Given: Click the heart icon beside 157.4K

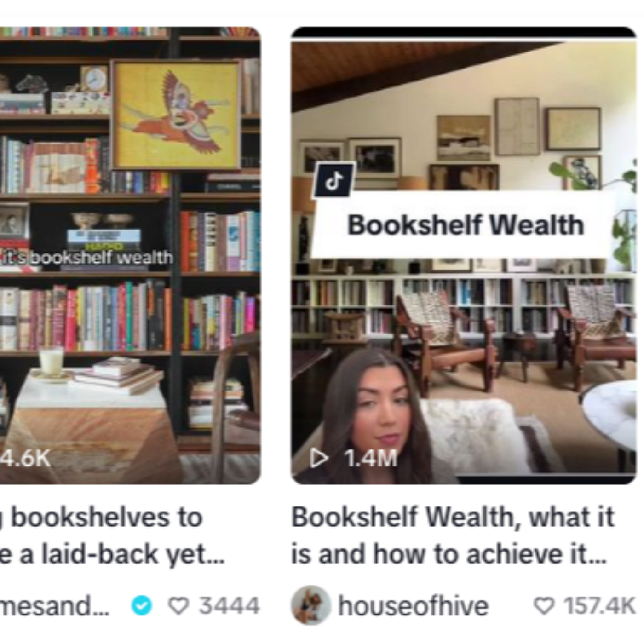Looking at the screenshot, I should [x=544, y=606].
